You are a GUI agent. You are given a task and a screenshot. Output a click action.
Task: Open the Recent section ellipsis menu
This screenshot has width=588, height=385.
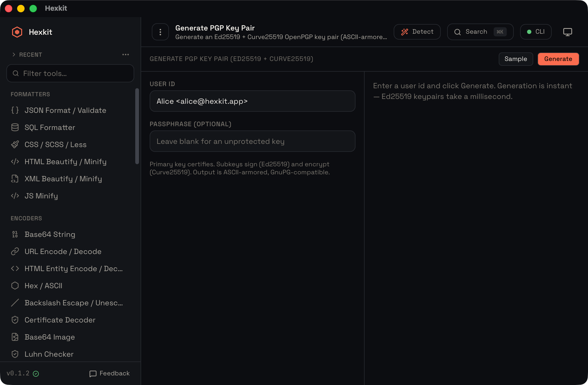[126, 55]
